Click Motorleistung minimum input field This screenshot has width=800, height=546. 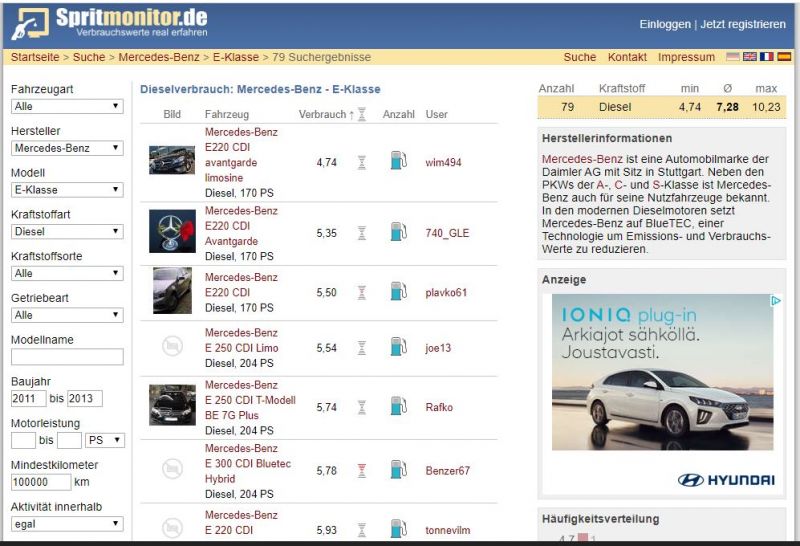tap(23, 440)
